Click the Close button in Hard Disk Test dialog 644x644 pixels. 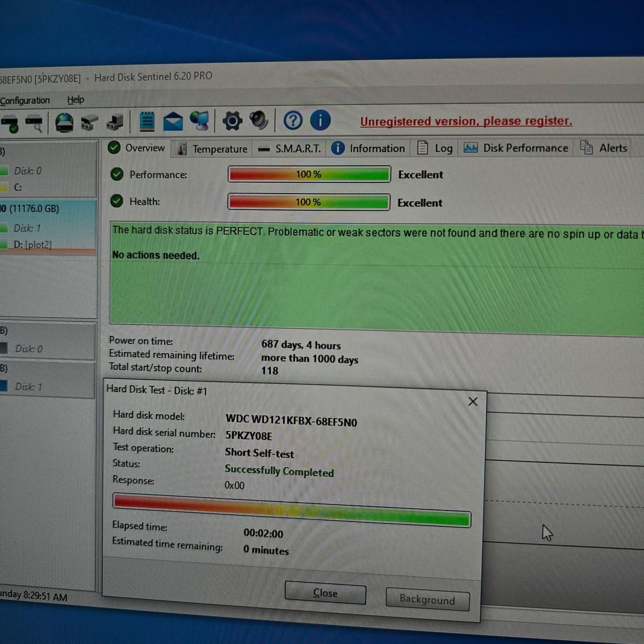[x=325, y=593]
